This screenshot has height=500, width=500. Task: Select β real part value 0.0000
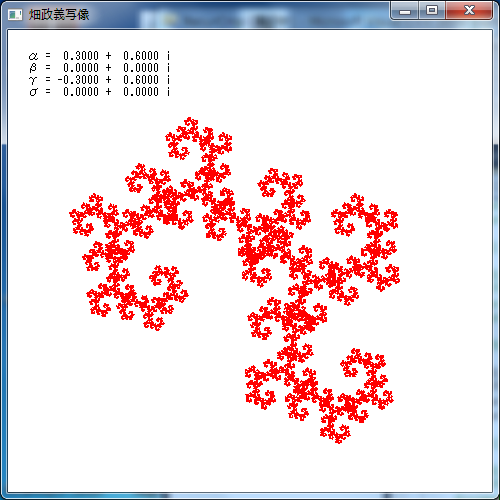click(x=81, y=68)
